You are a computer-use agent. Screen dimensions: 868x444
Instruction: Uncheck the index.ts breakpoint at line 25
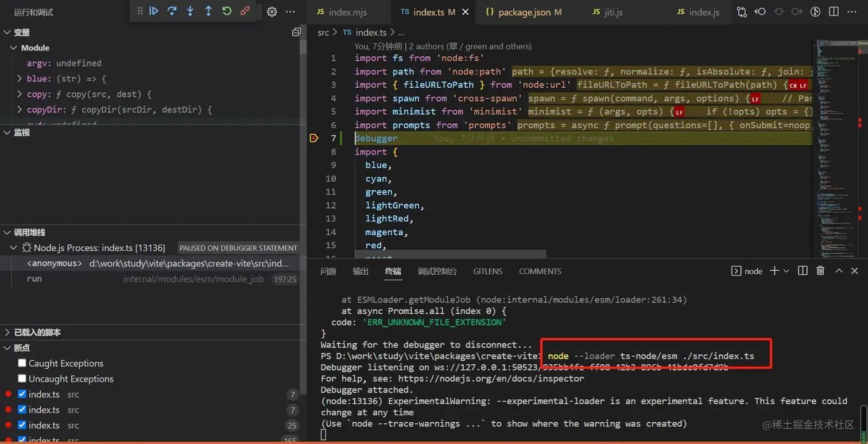(x=22, y=425)
